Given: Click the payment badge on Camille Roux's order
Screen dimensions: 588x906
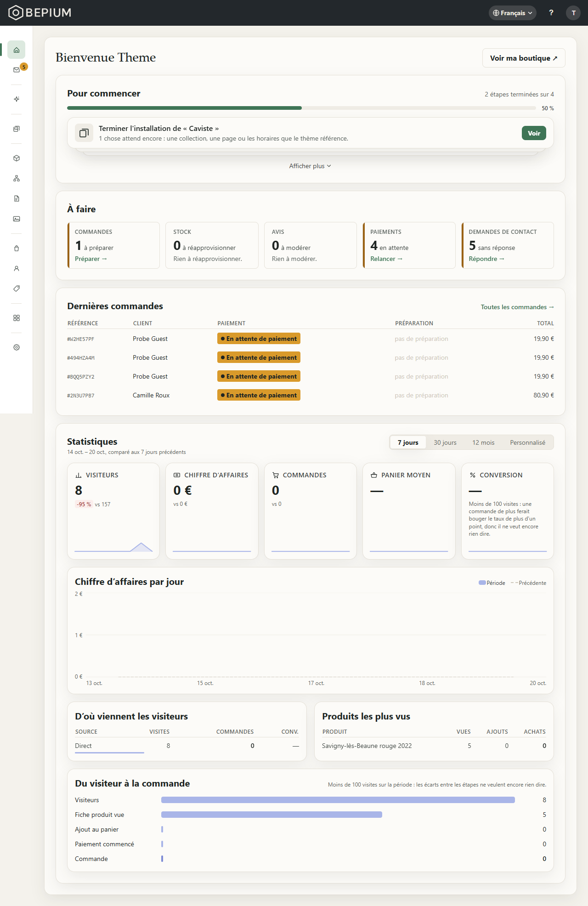Looking at the screenshot, I should 259,395.
